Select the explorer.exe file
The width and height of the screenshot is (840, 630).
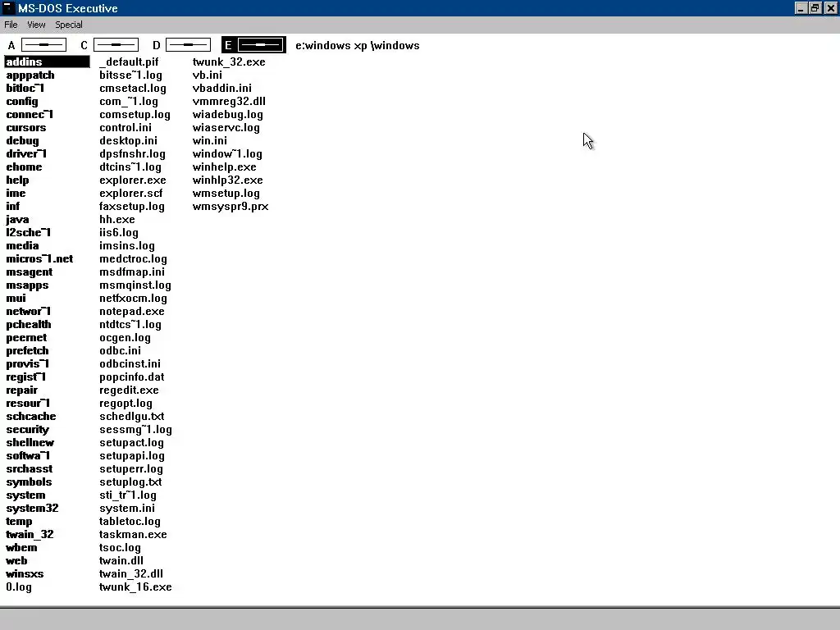[x=132, y=180]
